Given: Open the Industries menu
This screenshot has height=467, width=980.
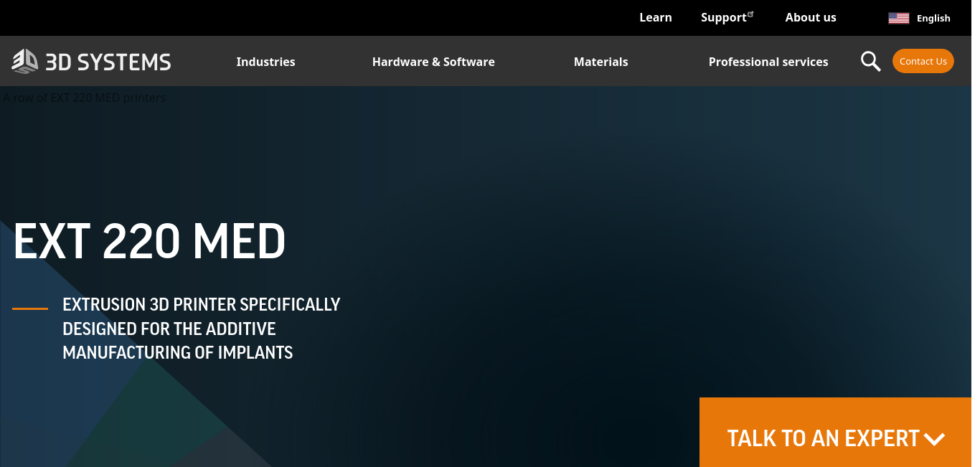Looking at the screenshot, I should (265, 62).
